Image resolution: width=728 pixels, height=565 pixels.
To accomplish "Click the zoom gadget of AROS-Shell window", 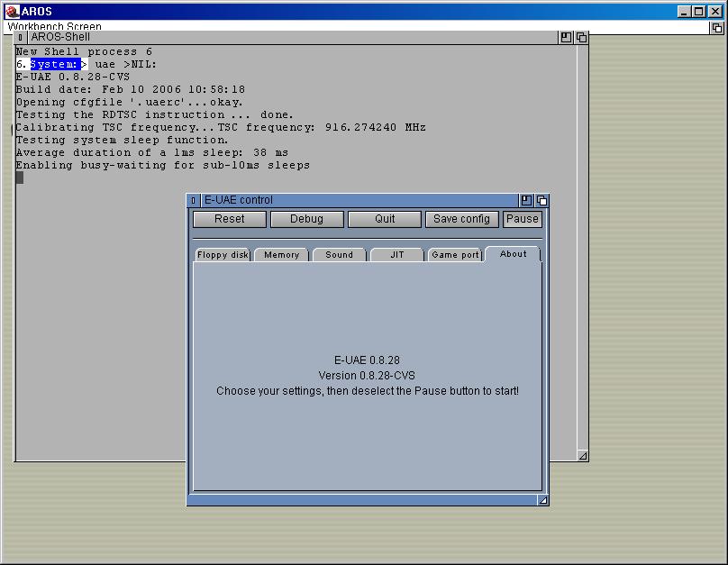I will pyautogui.click(x=566, y=37).
